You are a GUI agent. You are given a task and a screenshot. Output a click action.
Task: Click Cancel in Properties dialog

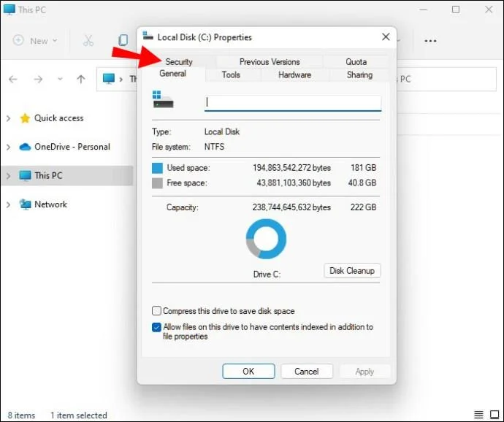tap(307, 371)
